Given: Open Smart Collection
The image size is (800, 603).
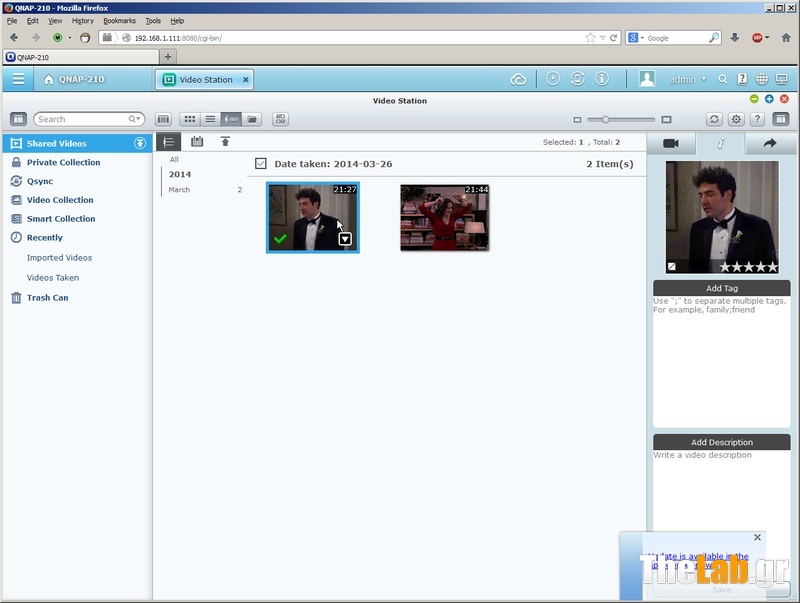Looking at the screenshot, I should click(x=61, y=219).
